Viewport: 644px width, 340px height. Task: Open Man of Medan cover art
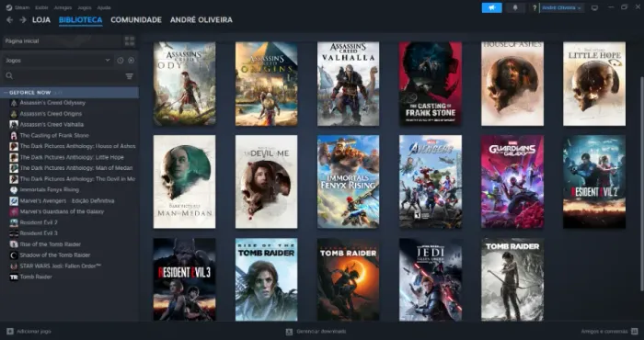[184, 182]
